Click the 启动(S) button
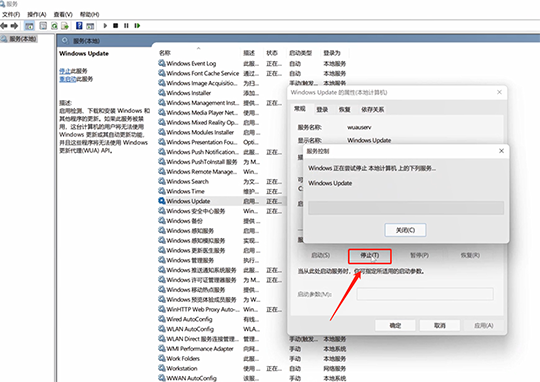The width and height of the screenshot is (540, 382). click(x=320, y=256)
